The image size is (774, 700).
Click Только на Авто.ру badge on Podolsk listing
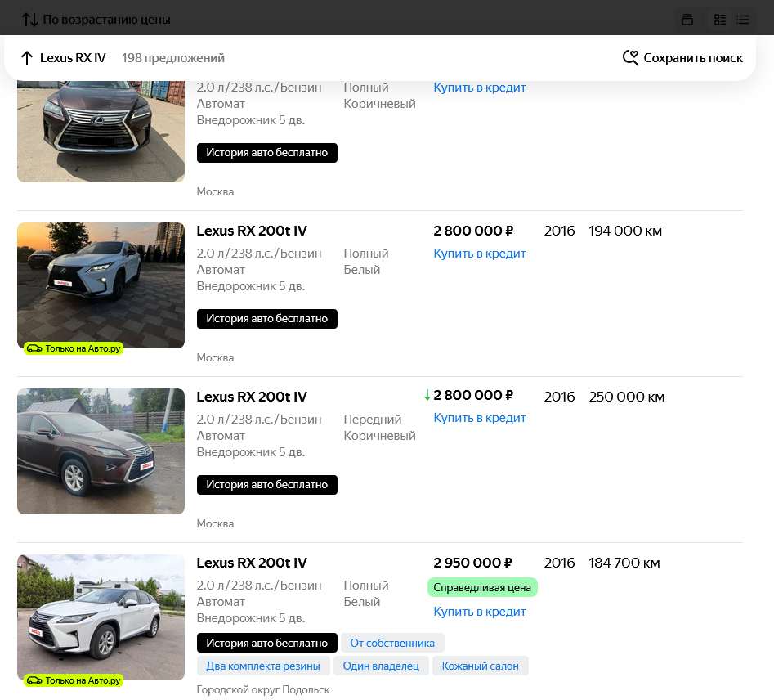pos(73,680)
